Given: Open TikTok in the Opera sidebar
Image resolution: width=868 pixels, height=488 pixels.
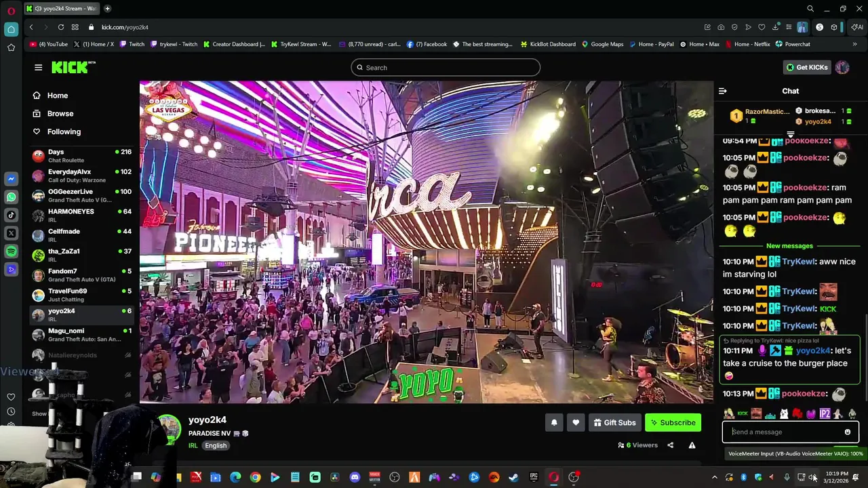Looking at the screenshot, I should [x=11, y=215].
